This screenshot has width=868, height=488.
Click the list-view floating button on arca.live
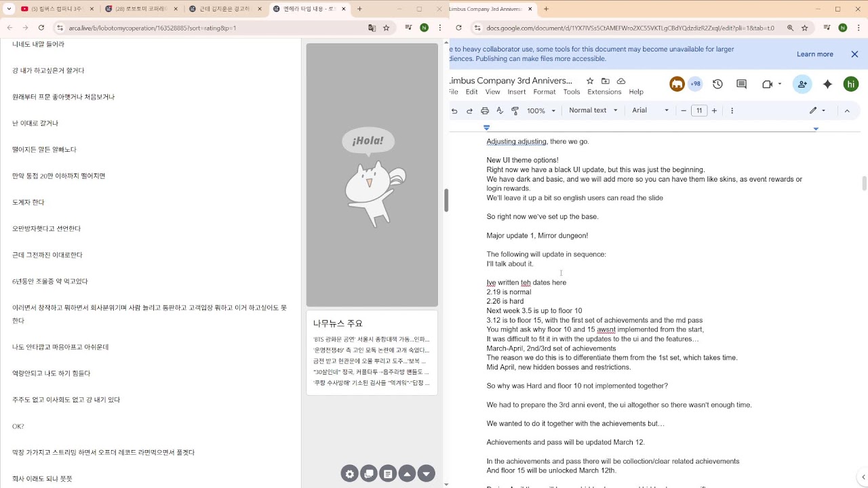(x=388, y=474)
